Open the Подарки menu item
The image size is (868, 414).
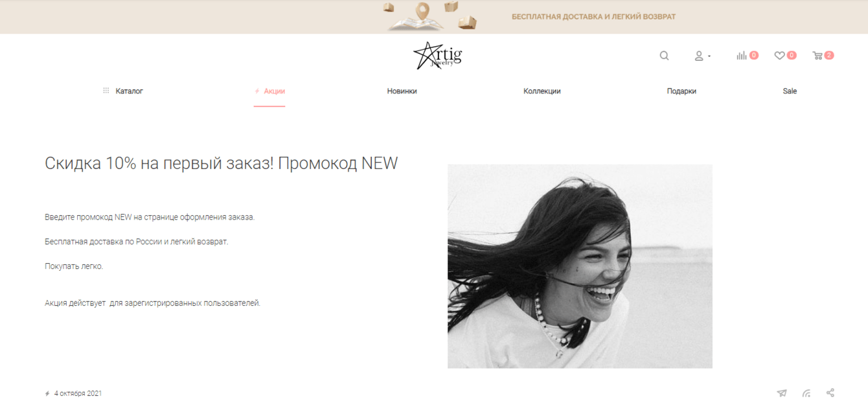(x=681, y=91)
